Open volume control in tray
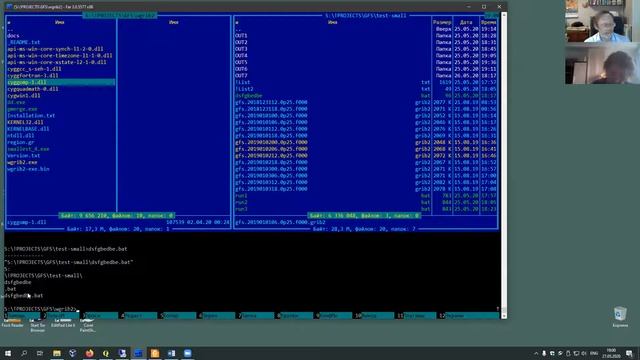640x360 pixels. pos(584,353)
